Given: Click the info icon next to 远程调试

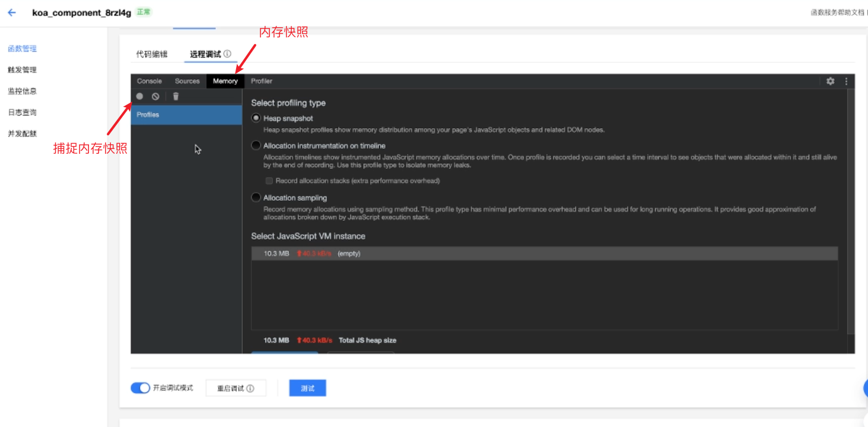Looking at the screenshot, I should [x=227, y=54].
